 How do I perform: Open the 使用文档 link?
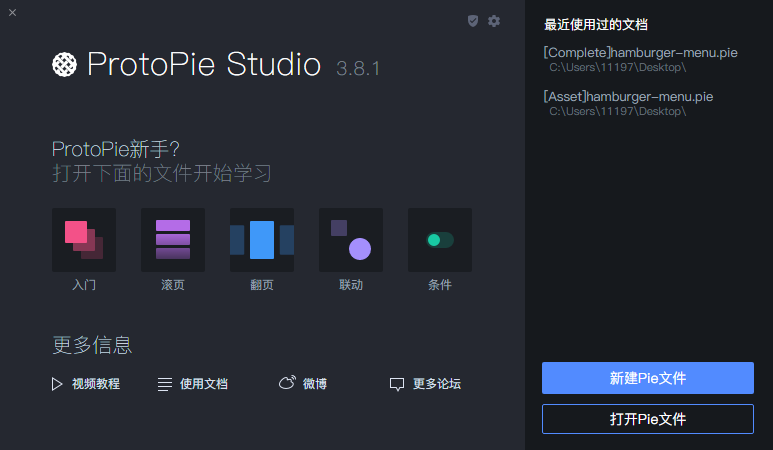(204, 384)
